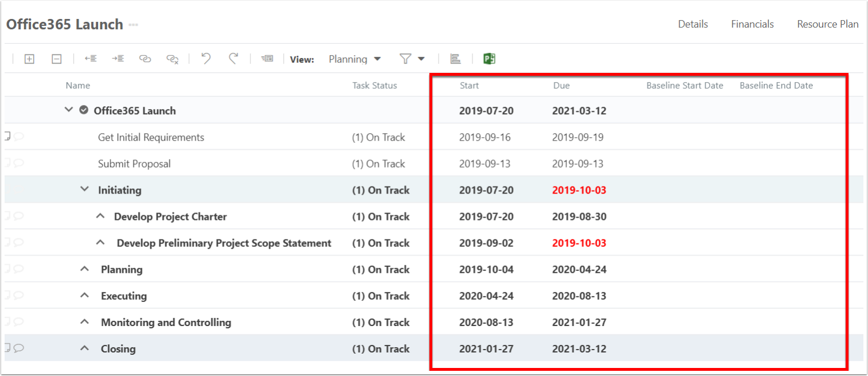Collapse the Initiating group chevron
868x376 pixels.
tap(85, 189)
